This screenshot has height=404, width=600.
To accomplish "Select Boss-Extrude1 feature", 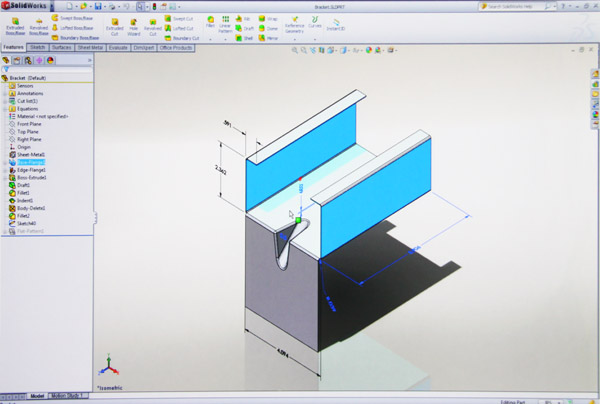I will [28, 178].
